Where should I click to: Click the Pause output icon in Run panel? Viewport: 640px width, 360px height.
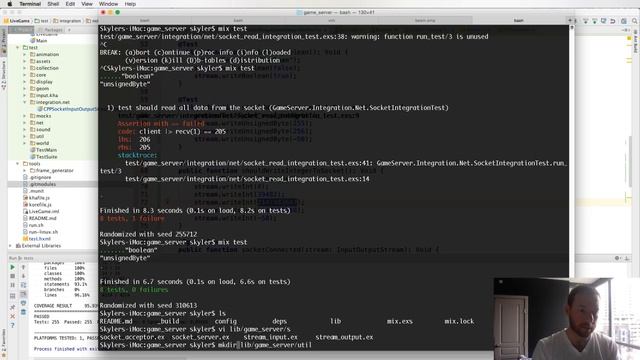(x=12, y=285)
